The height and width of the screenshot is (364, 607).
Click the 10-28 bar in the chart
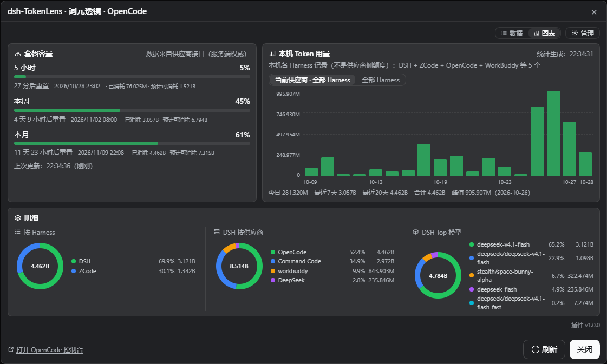point(585,164)
